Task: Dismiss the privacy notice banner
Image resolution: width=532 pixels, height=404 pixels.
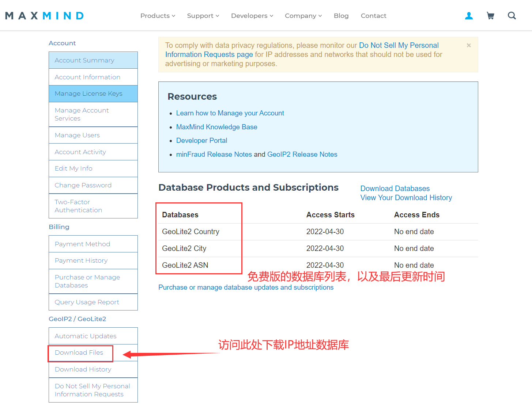Action: tap(469, 45)
